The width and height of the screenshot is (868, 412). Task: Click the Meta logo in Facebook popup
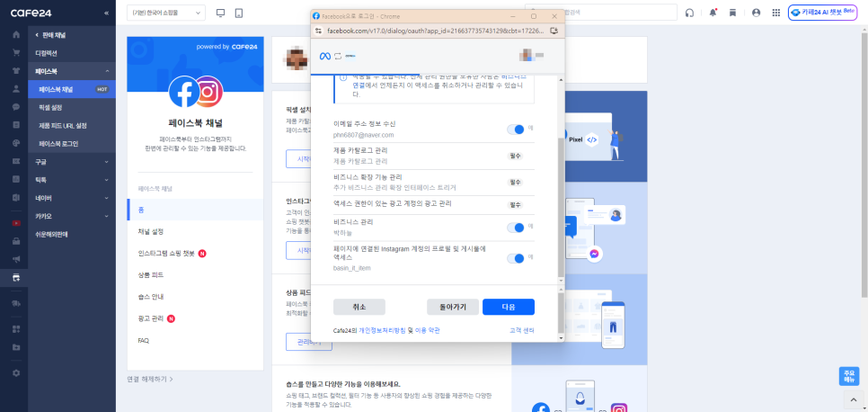tap(325, 56)
